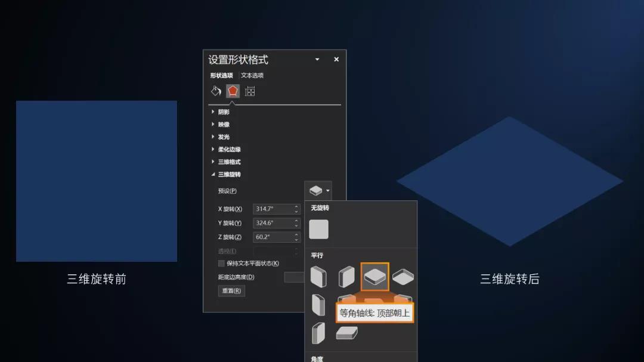The height and width of the screenshot is (362, 644).
Task: Choose the first 平行 rotation preset
Action: pyautogui.click(x=318, y=275)
